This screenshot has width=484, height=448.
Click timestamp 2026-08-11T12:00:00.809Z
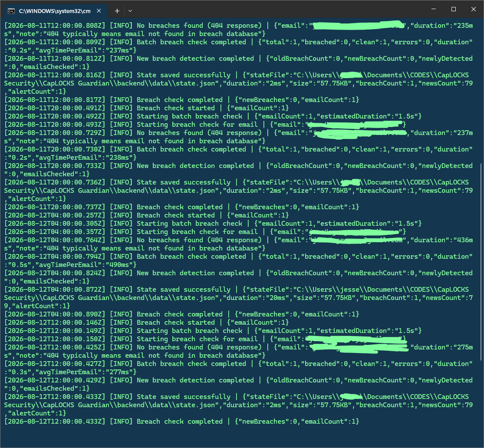click(55, 42)
